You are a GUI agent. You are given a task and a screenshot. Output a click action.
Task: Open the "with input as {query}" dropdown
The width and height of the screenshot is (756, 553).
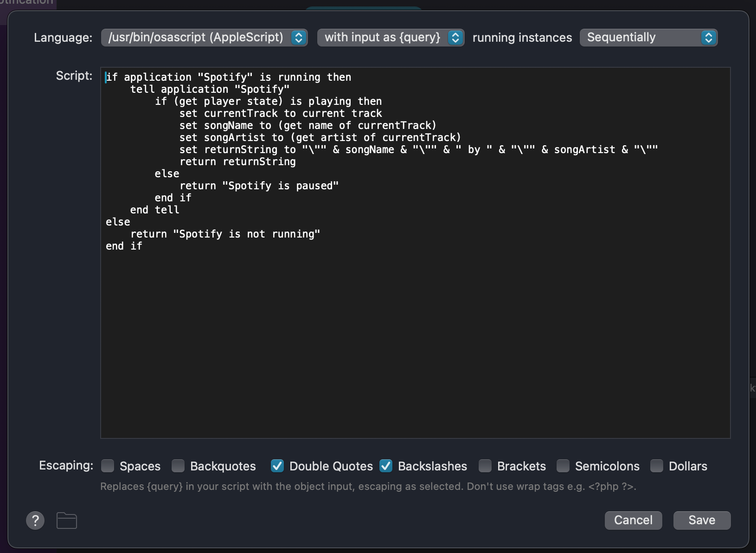pos(391,38)
